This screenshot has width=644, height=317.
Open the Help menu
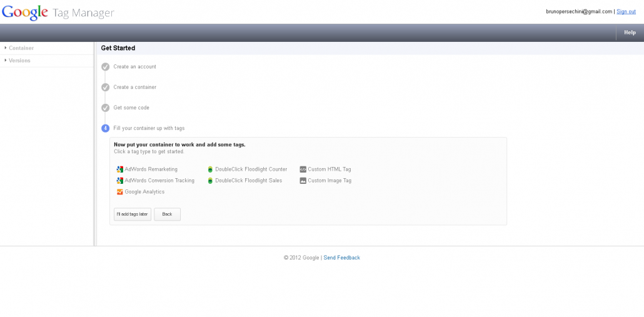point(630,33)
